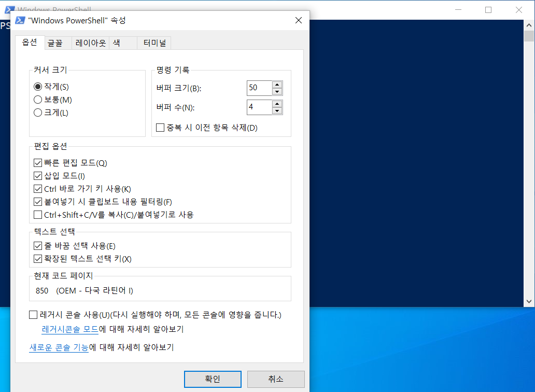This screenshot has height=392, width=535.
Task: Decrease 버퍼 크기 with down arrow
Action: pyautogui.click(x=277, y=91)
